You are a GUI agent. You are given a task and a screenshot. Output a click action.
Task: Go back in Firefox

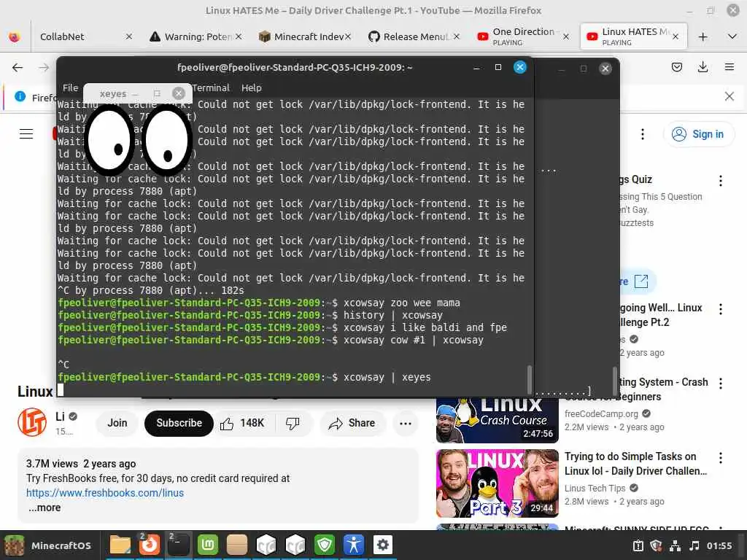pos(18,68)
